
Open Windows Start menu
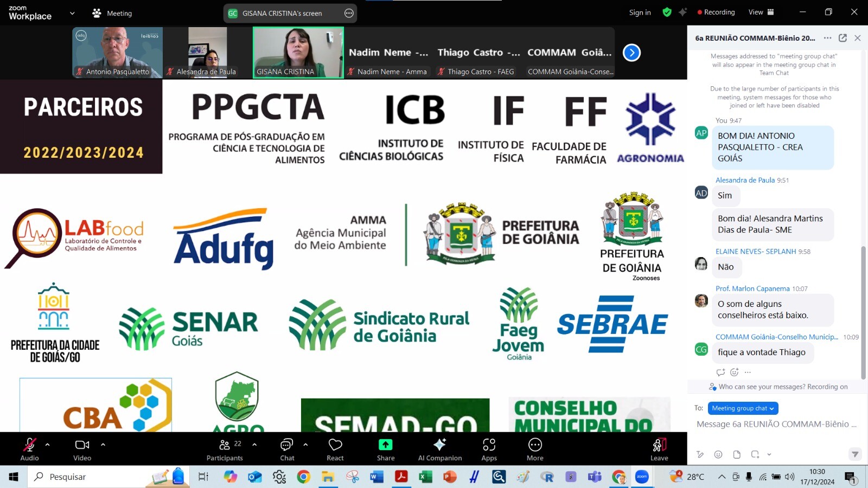click(x=14, y=477)
